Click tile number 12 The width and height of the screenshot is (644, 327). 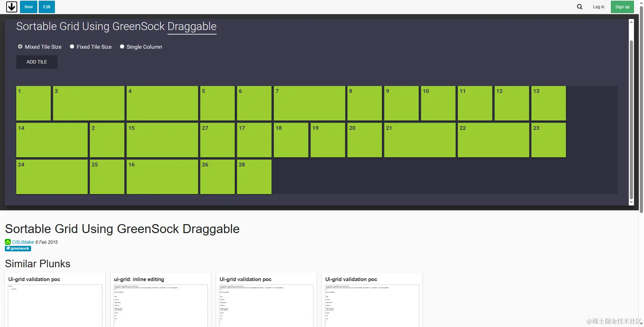click(x=512, y=103)
